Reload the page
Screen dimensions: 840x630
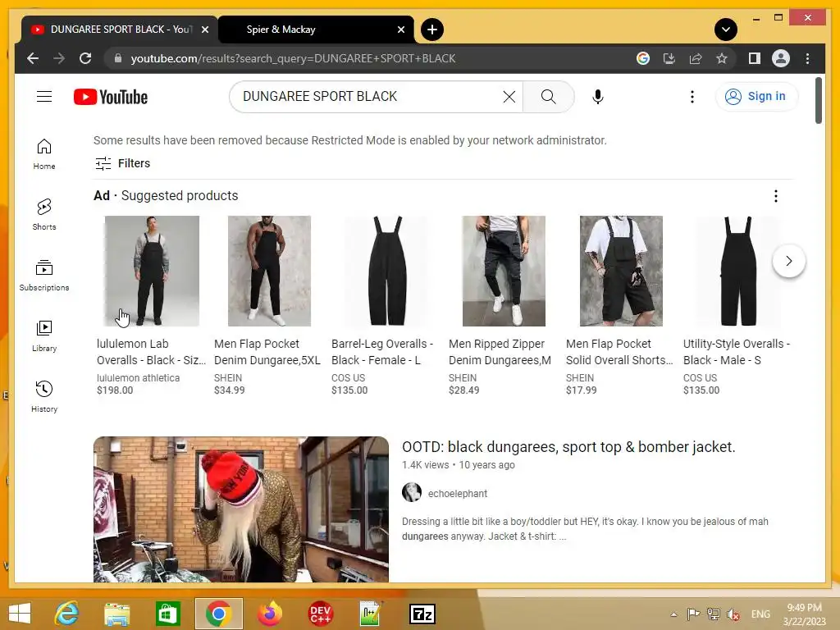click(x=85, y=58)
